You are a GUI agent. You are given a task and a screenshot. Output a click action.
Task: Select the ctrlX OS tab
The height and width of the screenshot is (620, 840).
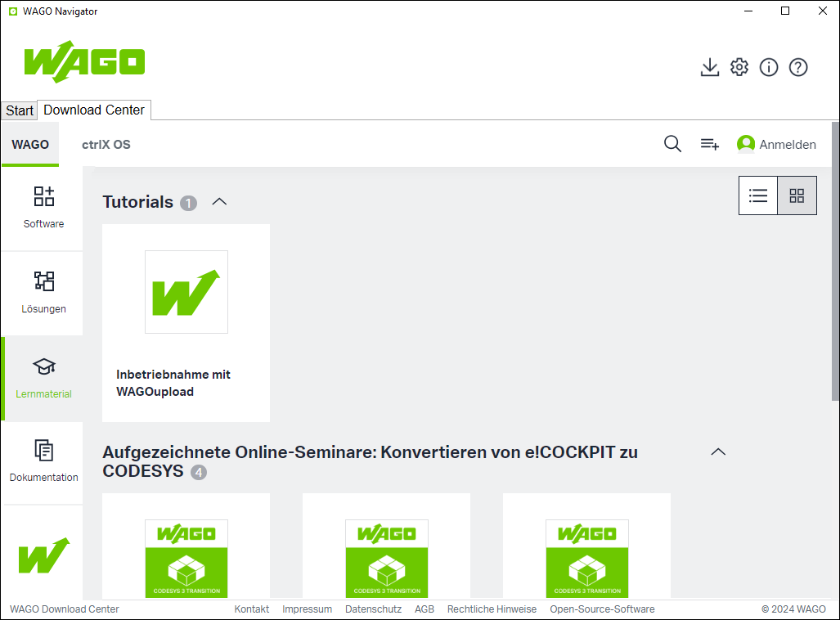106,145
